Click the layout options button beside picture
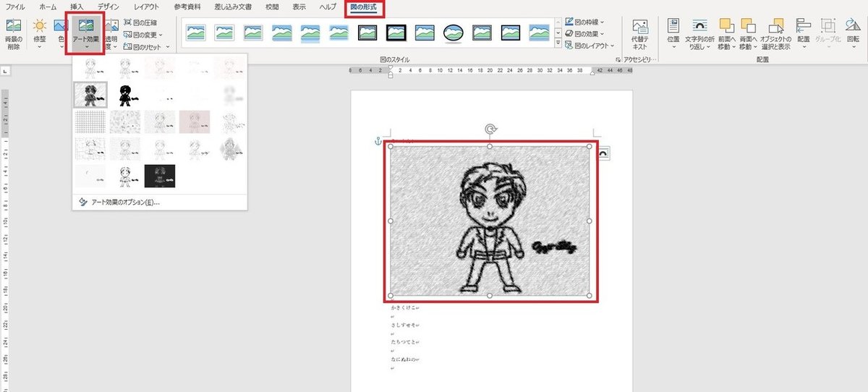868x392 pixels. click(x=604, y=153)
